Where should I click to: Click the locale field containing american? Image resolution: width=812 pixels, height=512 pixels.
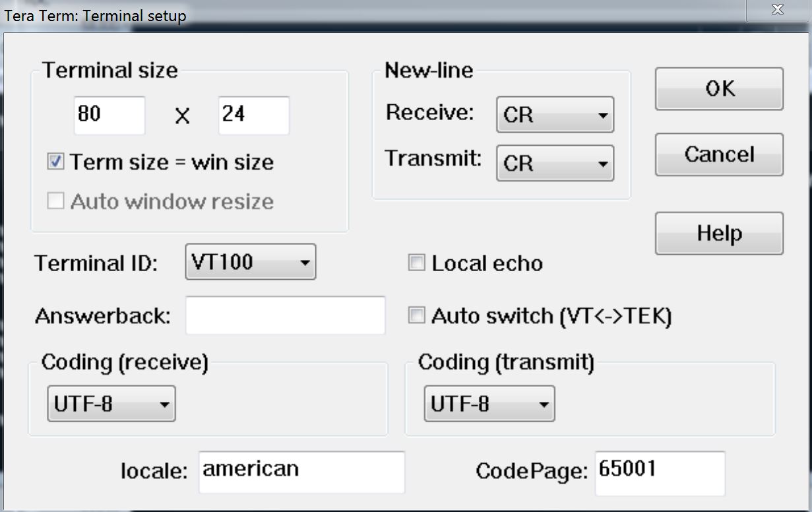coord(301,472)
